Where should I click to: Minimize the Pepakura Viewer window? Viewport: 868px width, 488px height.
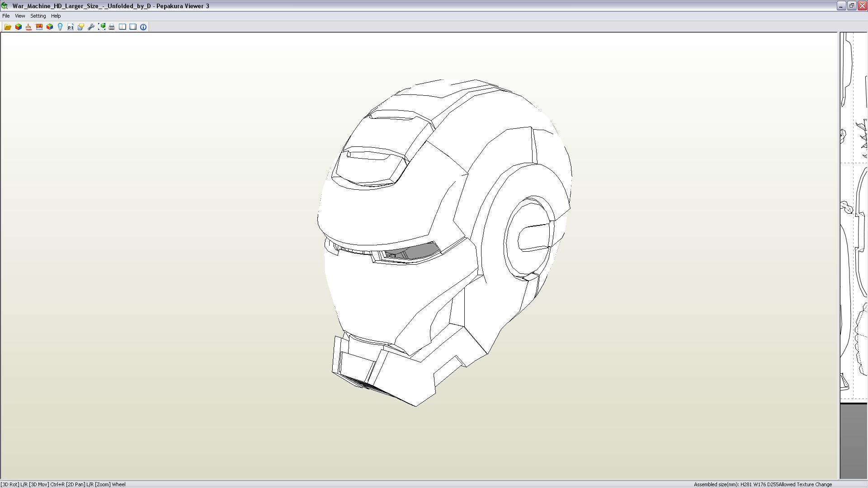(x=841, y=6)
